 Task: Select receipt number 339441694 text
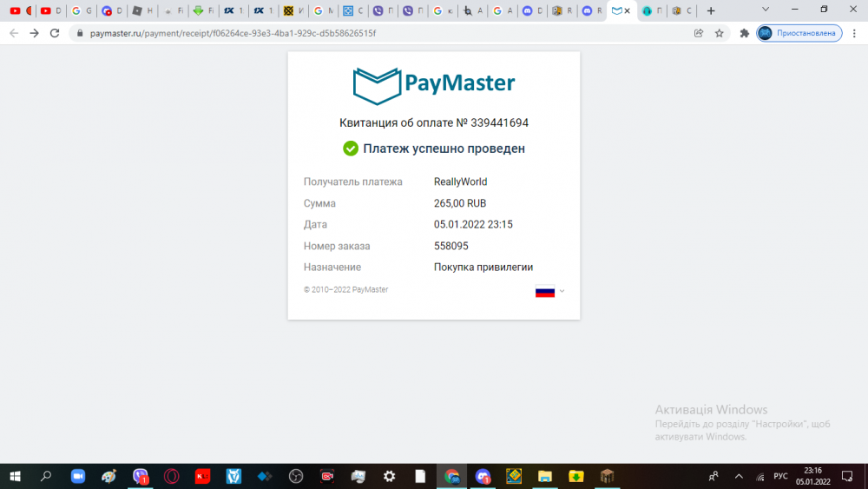[499, 123]
